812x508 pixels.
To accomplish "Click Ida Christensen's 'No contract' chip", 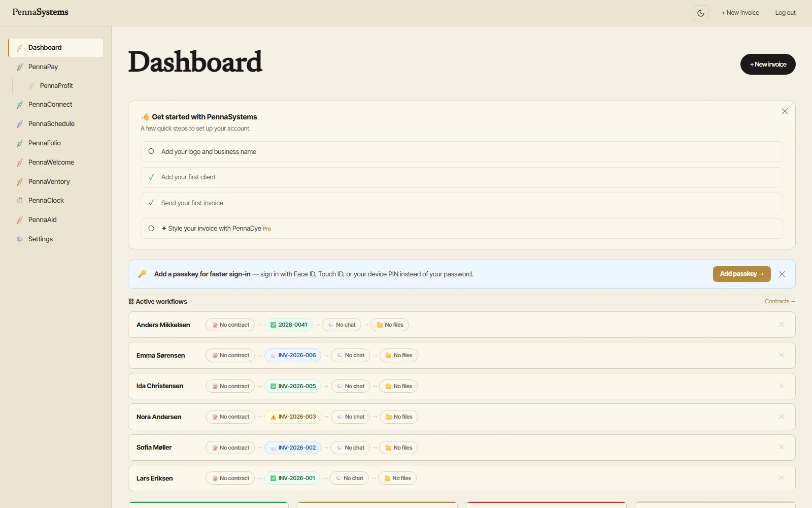I will click(230, 387).
